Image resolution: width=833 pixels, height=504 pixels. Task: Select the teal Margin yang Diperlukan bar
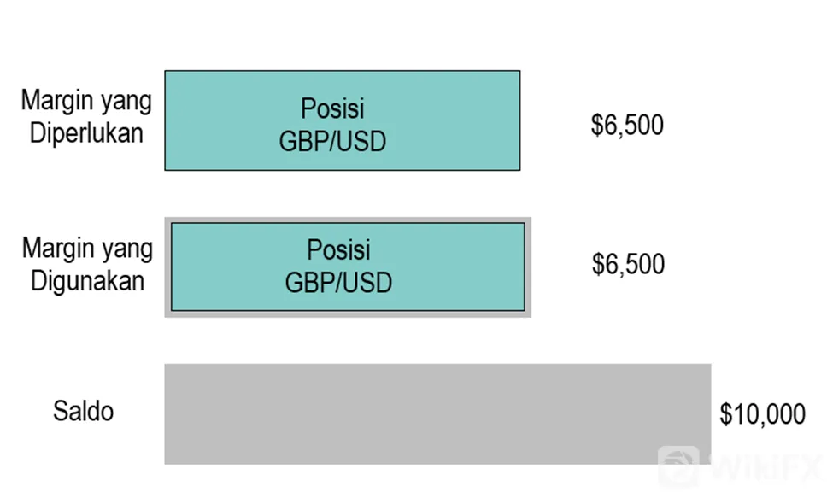coord(342,120)
